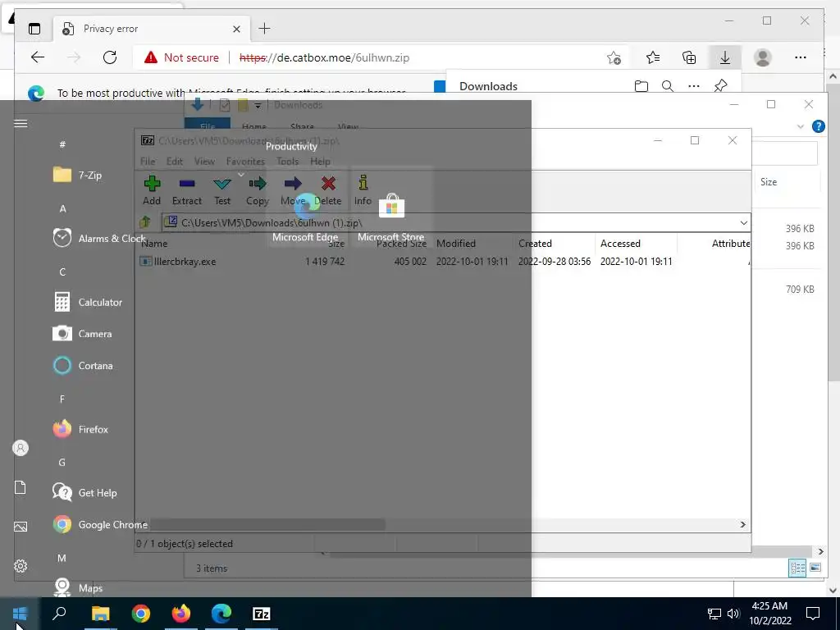Open Edge tab actions menu icon
The height and width of the screenshot is (630, 840).
34,29
